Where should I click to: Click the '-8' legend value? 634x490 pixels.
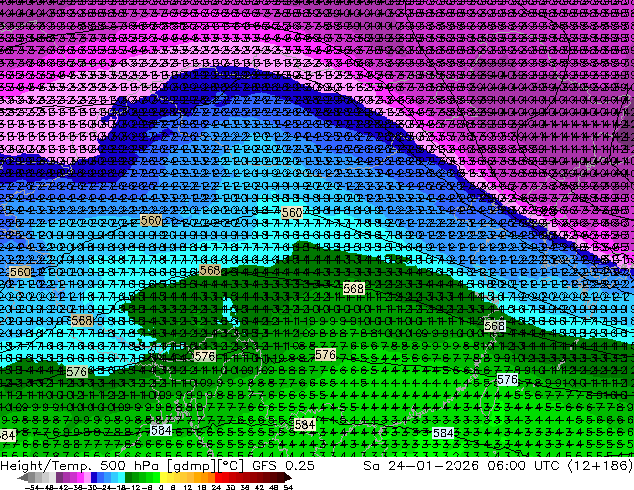point(148,488)
